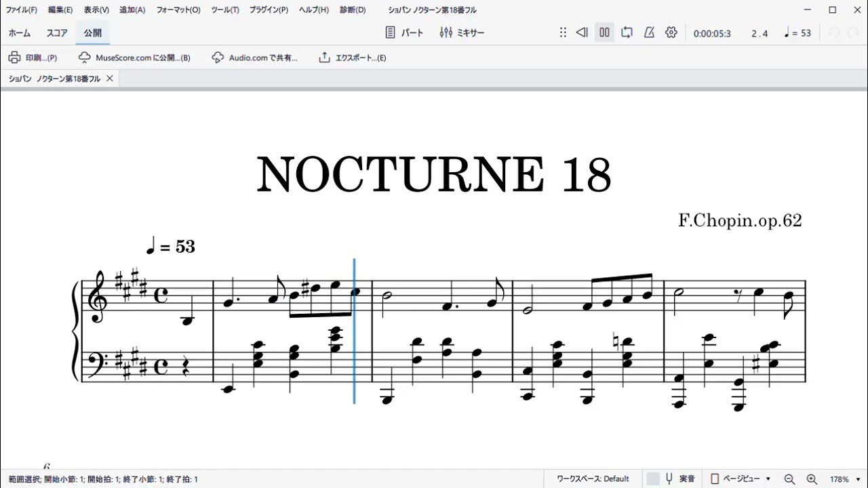Click the disabled undo arrow
The image size is (868, 488).
[x=834, y=33]
